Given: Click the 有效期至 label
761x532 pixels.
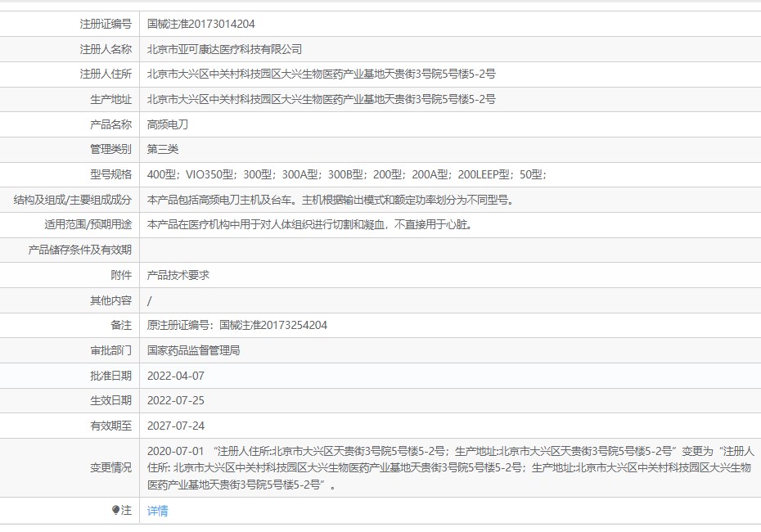Looking at the screenshot, I should point(110,426).
